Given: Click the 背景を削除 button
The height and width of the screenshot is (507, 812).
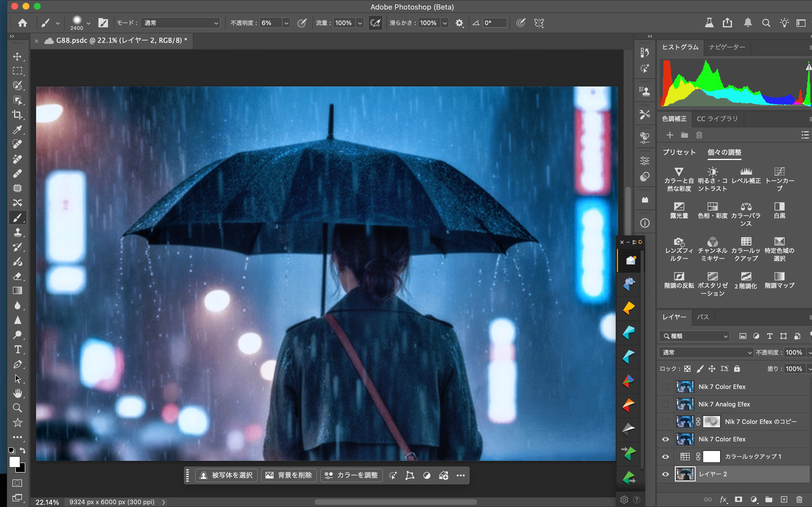Looking at the screenshot, I should (289, 475).
